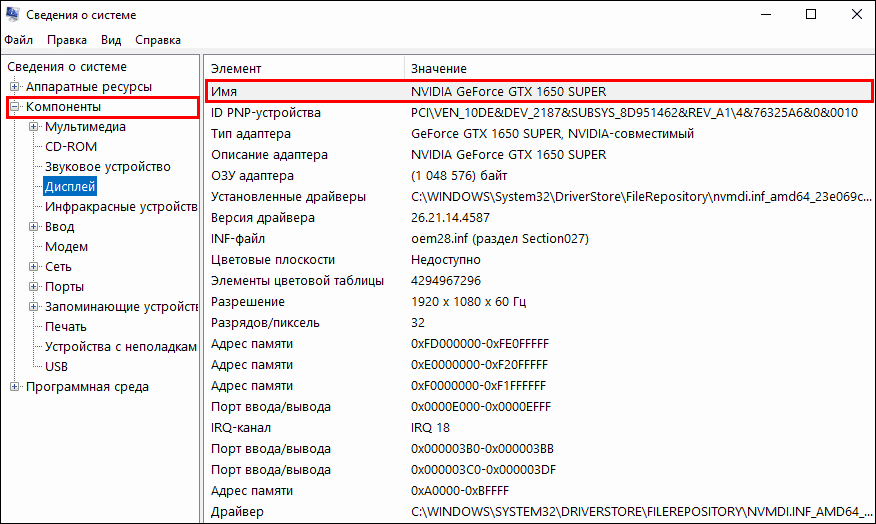Click the Значение column header
876x524 pixels.
[438, 68]
